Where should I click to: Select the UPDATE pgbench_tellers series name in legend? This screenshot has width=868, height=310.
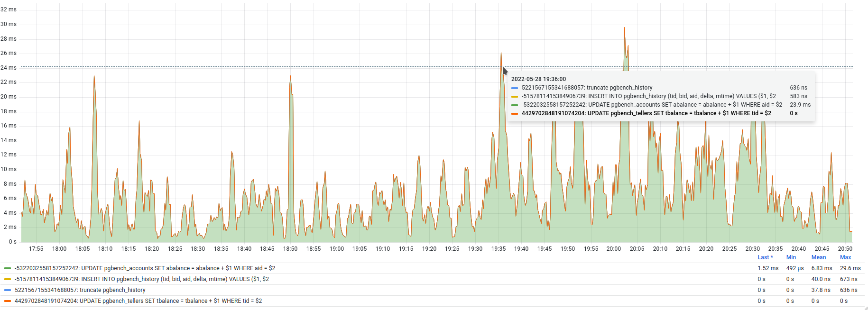(x=138, y=301)
